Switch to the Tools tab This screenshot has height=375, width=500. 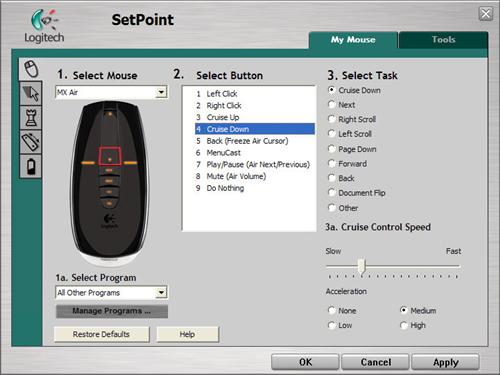click(x=443, y=40)
